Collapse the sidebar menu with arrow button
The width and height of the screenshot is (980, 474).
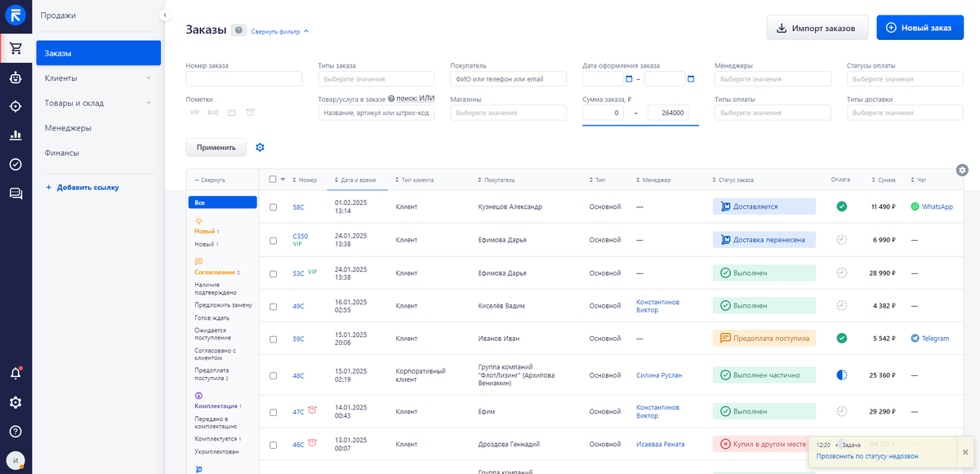[x=165, y=15]
